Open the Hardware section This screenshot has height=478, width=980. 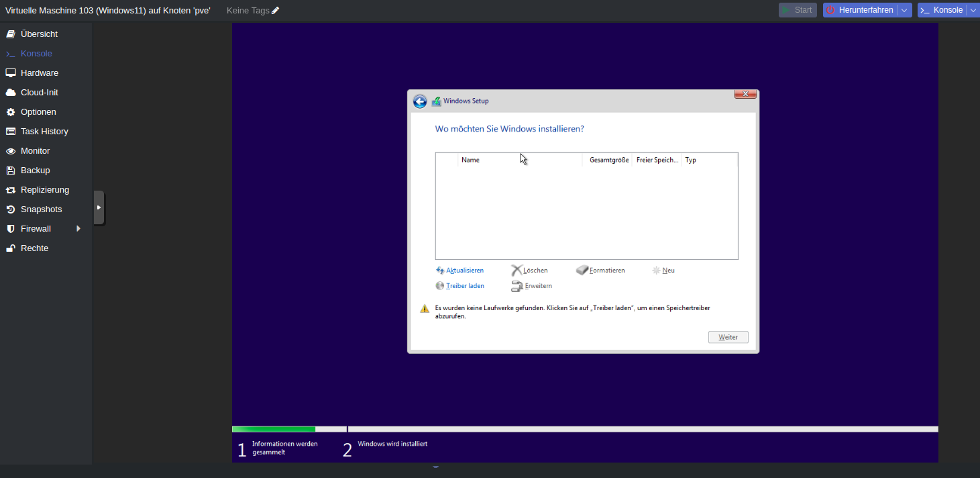(x=46, y=73)
